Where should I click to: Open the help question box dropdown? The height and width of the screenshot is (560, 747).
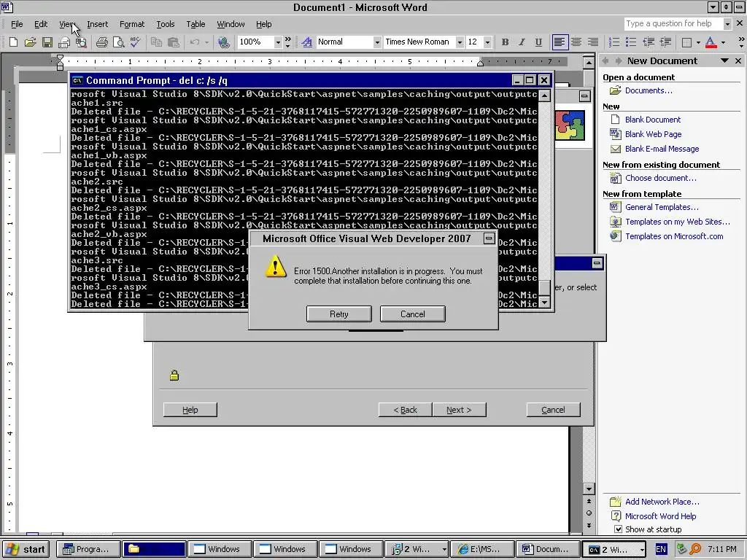[727, 24]
